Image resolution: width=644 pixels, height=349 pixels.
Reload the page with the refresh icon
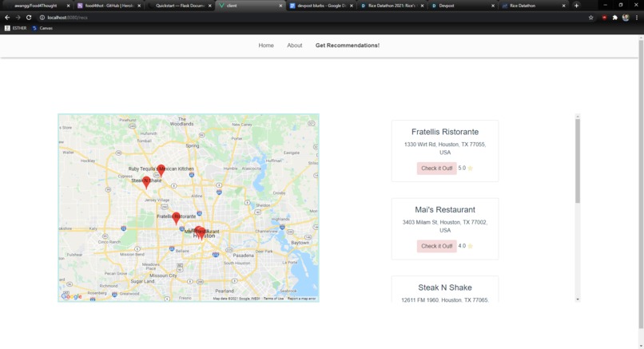point(29,18)
